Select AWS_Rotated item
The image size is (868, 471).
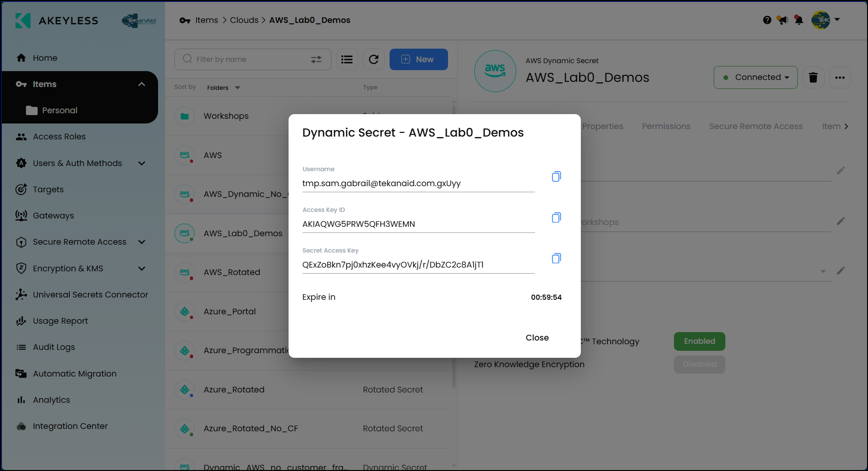tap(231, 272)
